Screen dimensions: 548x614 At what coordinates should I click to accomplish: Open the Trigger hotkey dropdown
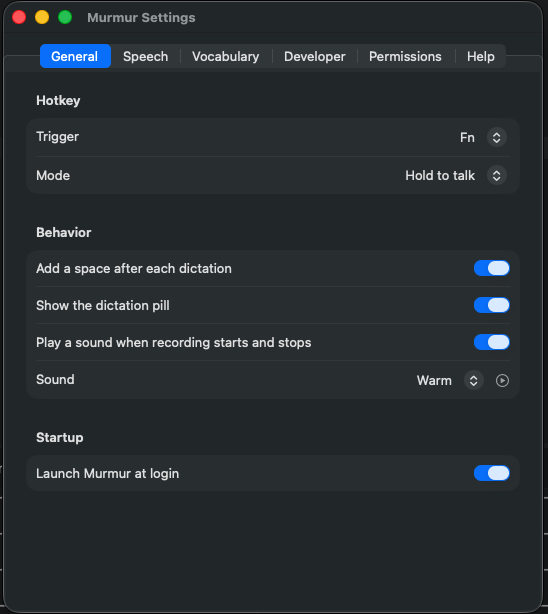coord(496,137)
